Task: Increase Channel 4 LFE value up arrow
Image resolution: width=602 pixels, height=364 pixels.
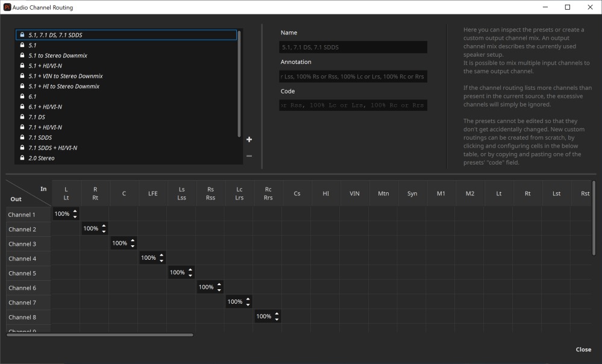Action: (x=161, y=256)
